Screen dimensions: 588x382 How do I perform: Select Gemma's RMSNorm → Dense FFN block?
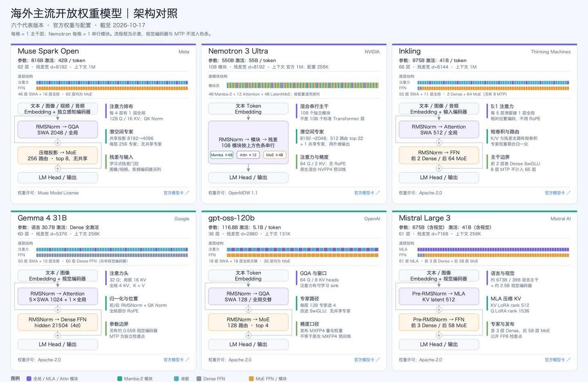tap(58, 322)
